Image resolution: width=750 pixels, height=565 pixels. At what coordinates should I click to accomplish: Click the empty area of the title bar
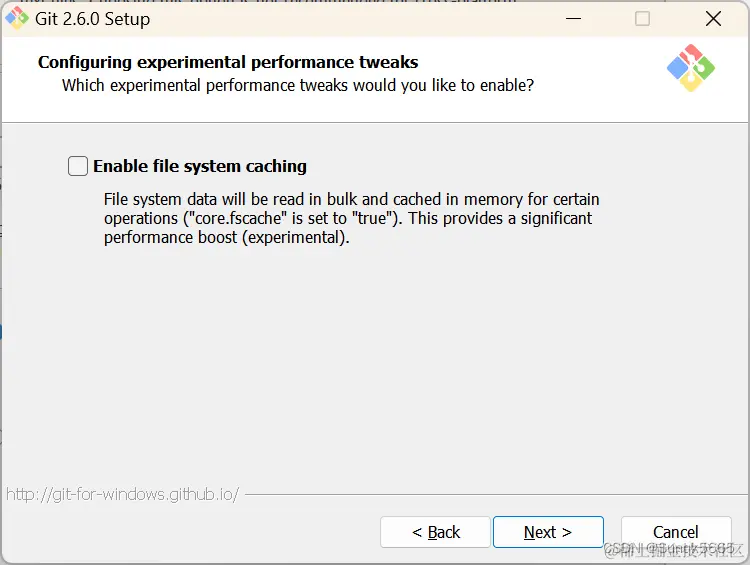[350, 18]
